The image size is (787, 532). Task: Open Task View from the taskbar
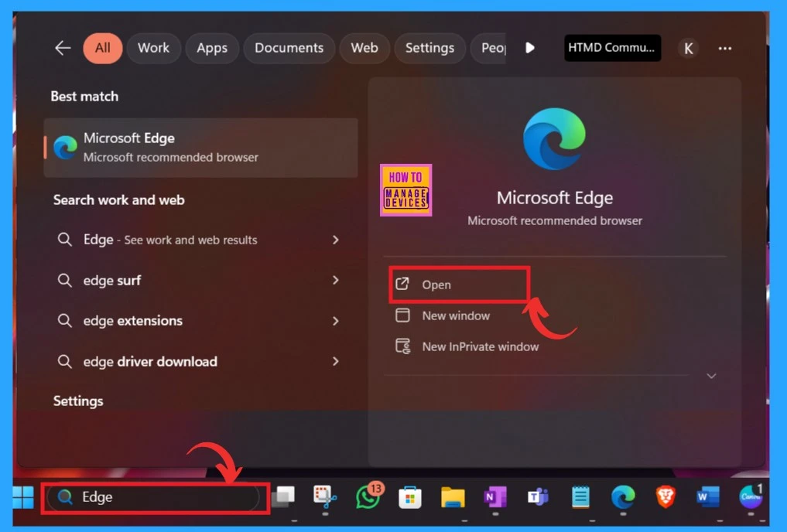(285, 497)
